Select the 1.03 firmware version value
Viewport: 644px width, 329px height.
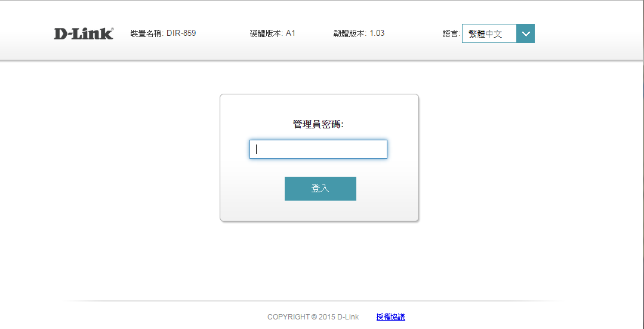coord(377,33)
